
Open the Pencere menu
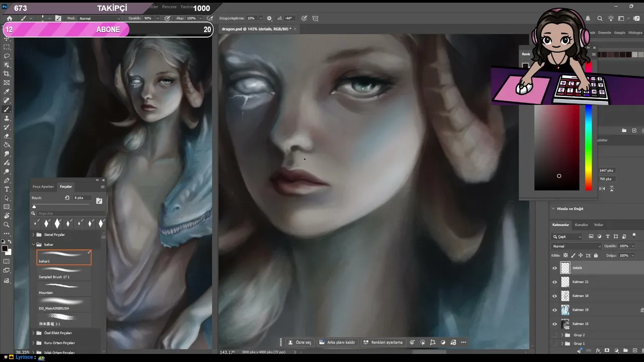pos(169,7)
